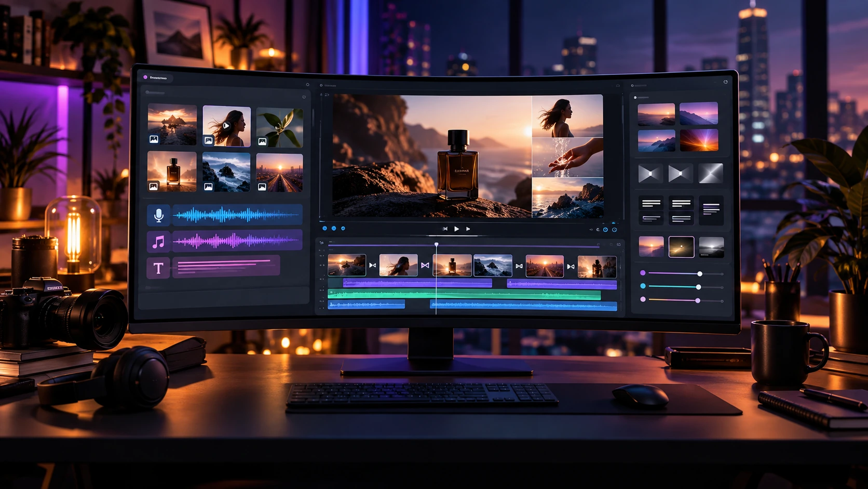This screenshot has height=489, width=868.
Task: Adjust the purple color slider handle
Action: pyautogui.click(x=700, y=273)
